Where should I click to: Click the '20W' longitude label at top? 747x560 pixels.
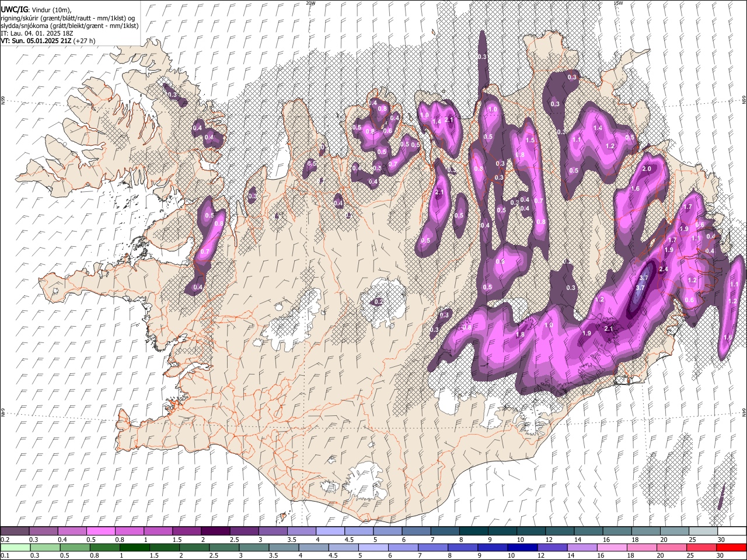pos(310,3)
